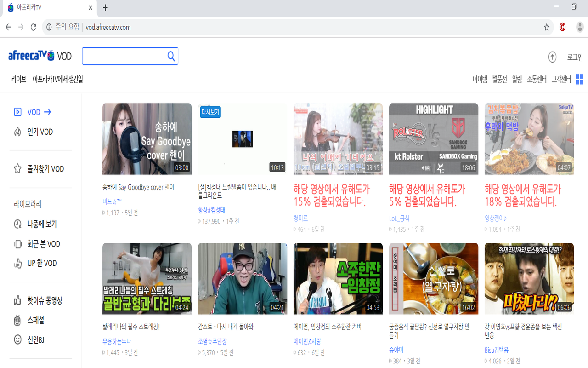Click the 15% 검출 warning text
The height and width of the screenshot is (368, 588).
[332, 195]
